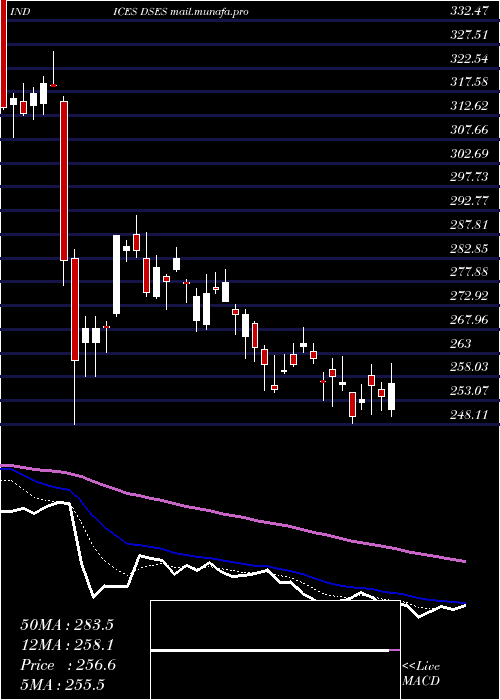Click the mail.munafa.pro title text
This screenshot has height=700, width=500.
coord(208,12)
